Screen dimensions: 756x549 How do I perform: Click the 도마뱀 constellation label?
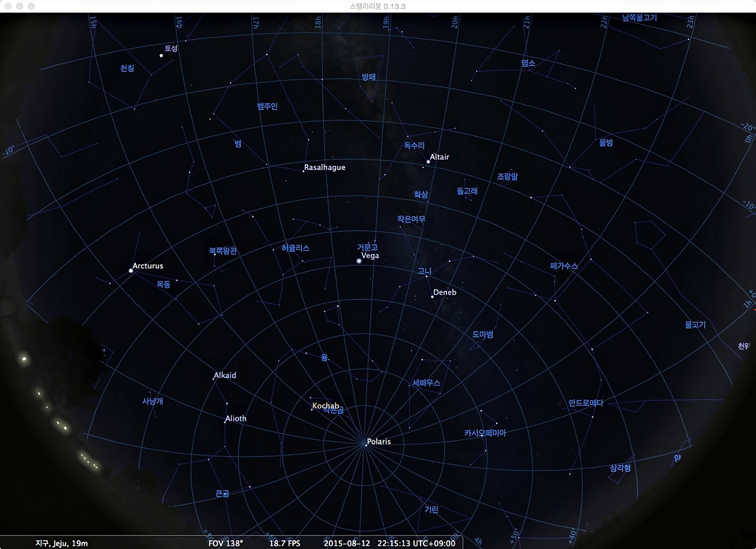[x=483, y=334]
